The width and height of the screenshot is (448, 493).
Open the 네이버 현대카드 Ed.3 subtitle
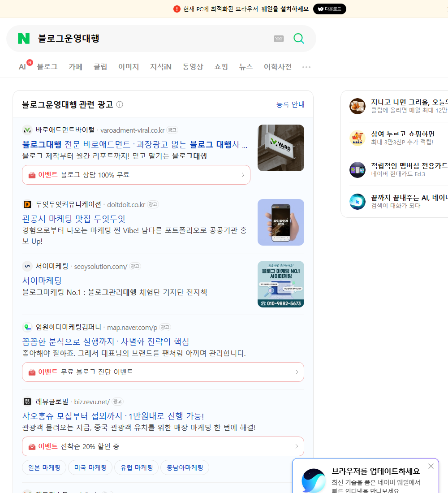(x=398, y=174)
